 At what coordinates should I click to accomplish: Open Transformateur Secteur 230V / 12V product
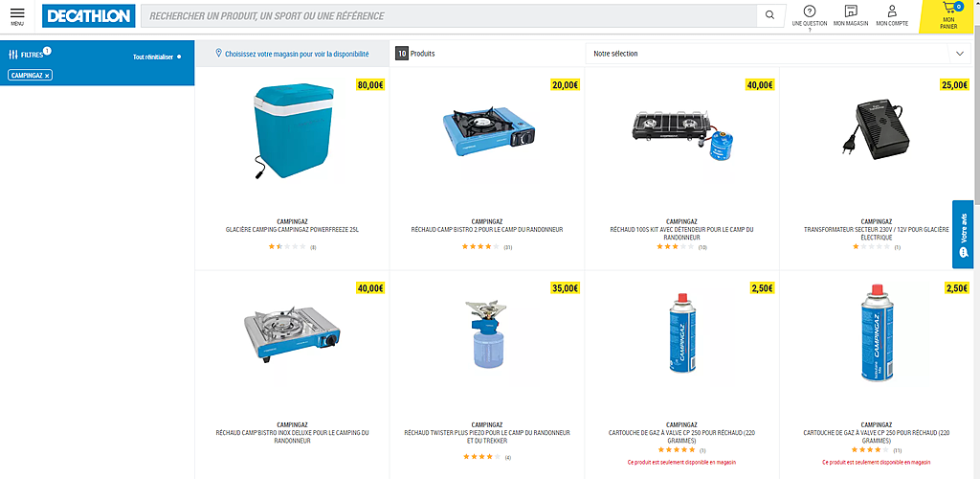click(877, 234)
